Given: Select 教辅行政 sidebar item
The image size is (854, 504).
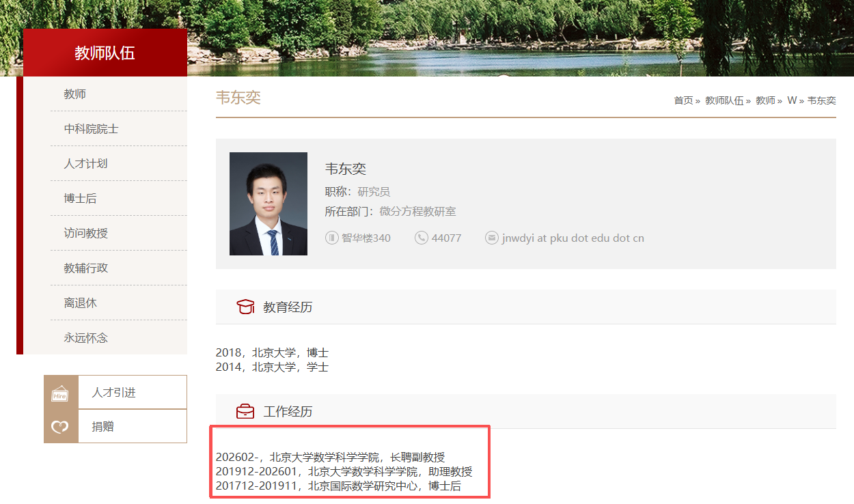Looking at the screenshot, I should point(86,268).
